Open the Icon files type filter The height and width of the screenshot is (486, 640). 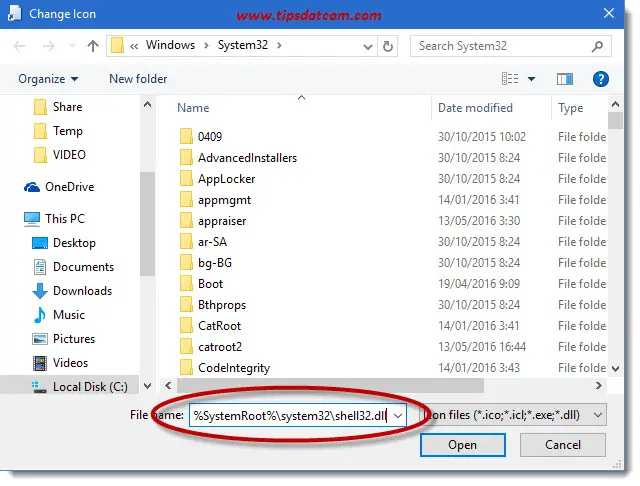click(513, 415)
